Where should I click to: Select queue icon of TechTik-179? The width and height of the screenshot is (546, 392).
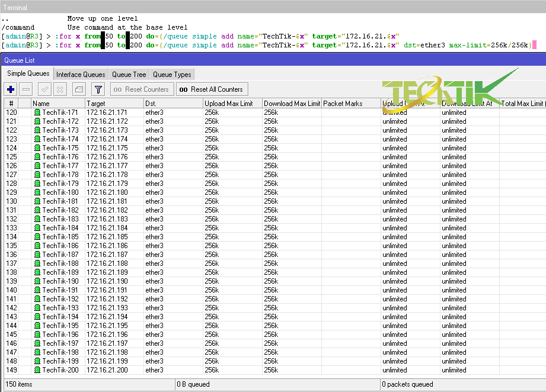pyautogui.click(x=37, y=184)
